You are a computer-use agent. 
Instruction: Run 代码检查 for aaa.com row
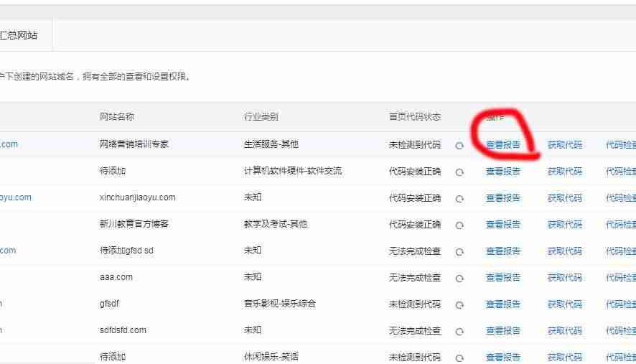[x=621, y=278]
